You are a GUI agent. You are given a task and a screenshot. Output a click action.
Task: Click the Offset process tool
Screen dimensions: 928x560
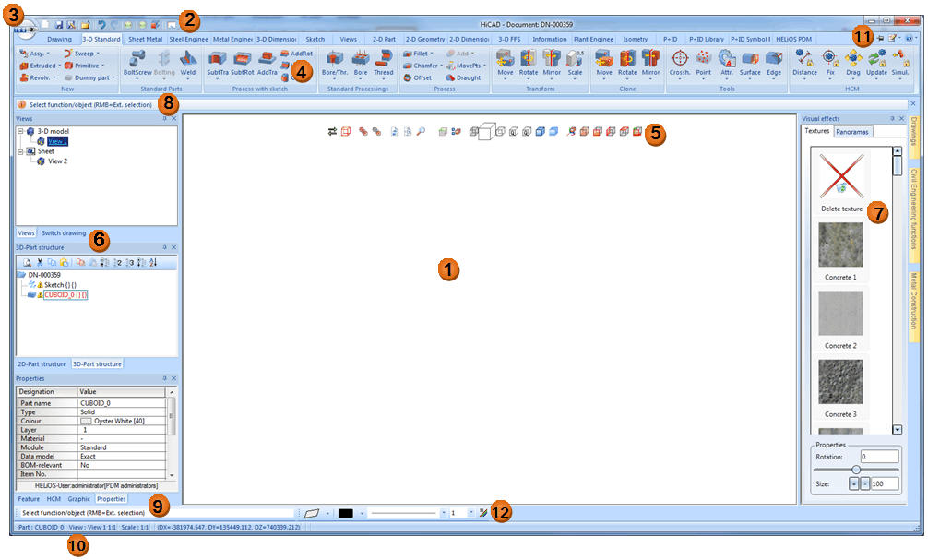point(417,77)
